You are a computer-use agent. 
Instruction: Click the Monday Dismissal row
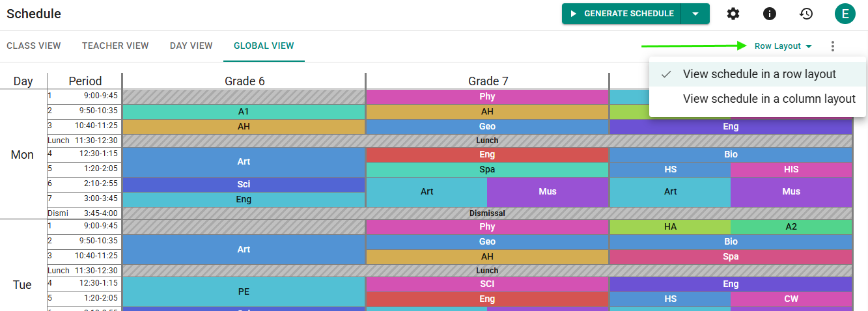487,213
